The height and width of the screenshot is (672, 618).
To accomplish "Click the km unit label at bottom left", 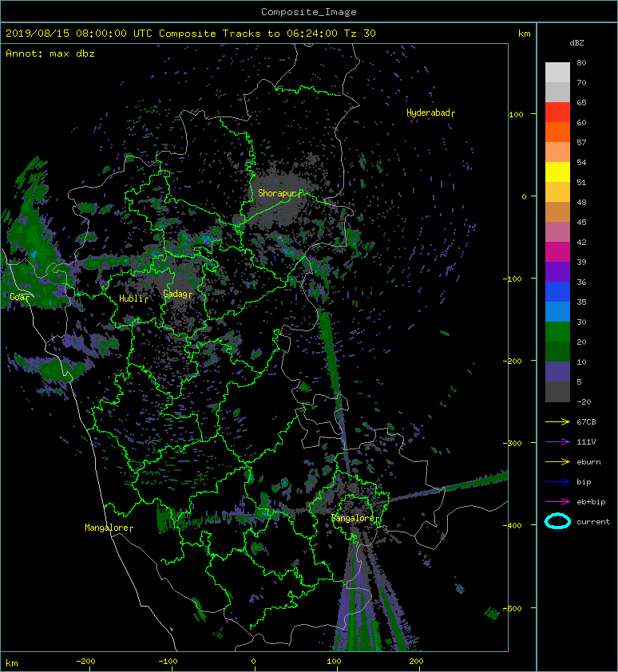I will coord(12,663).
